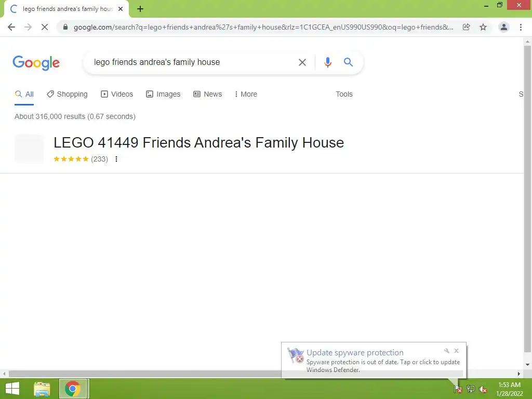Go back to the previous page
This screenshot has width=532, height=399.
pos(11,27)
